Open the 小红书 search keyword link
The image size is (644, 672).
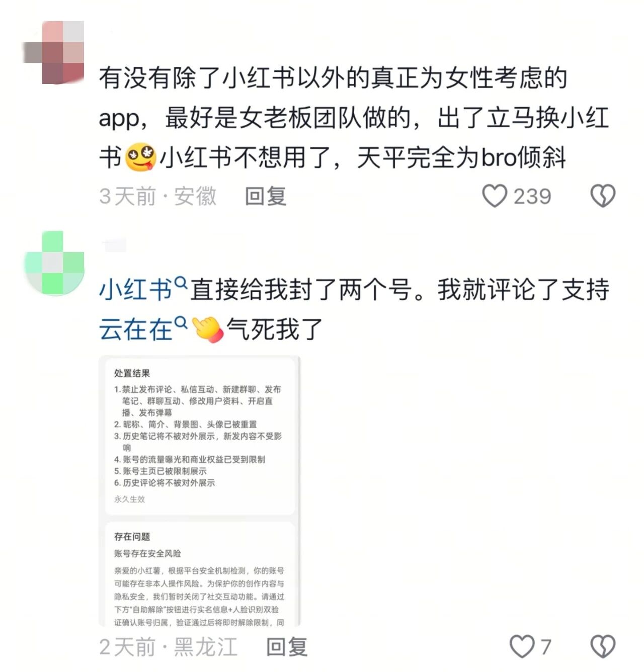tap(136, 290)
